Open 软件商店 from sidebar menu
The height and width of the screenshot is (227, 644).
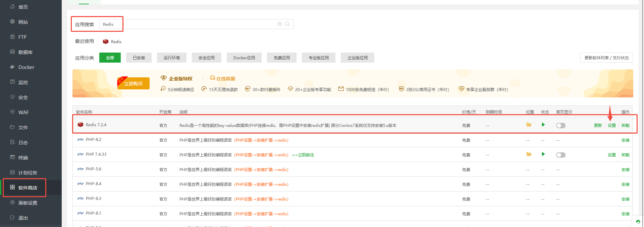pyautogui.click(x=28, y=188)
